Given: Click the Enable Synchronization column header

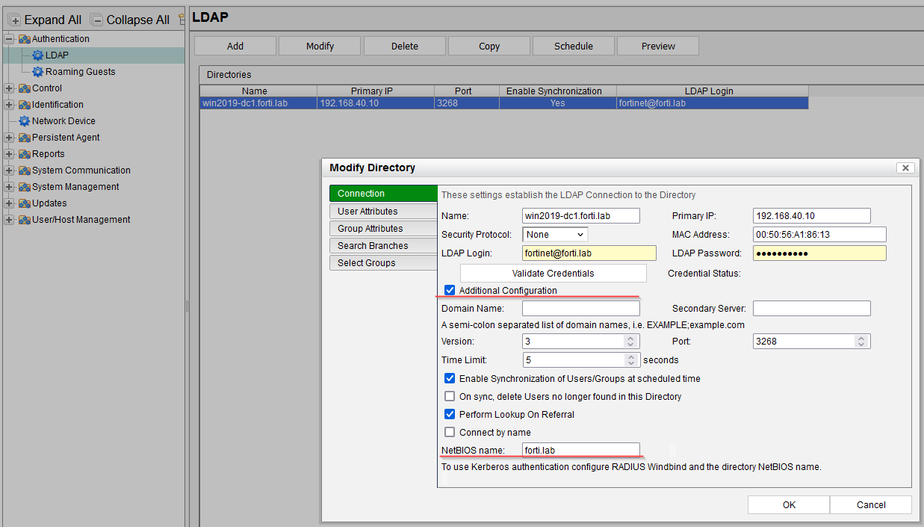Looking at the screenshot, I should (558, 91).
